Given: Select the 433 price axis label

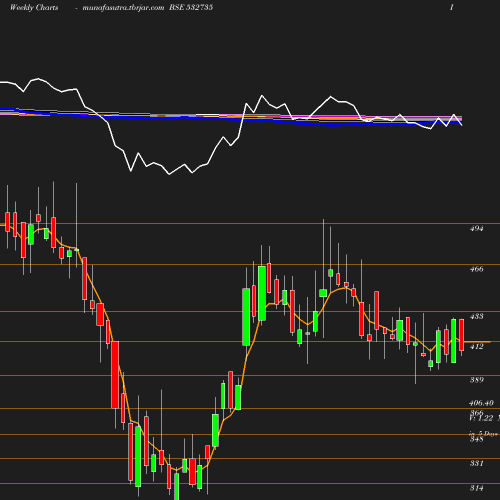Looking at the screenshot, I should 476,316.
